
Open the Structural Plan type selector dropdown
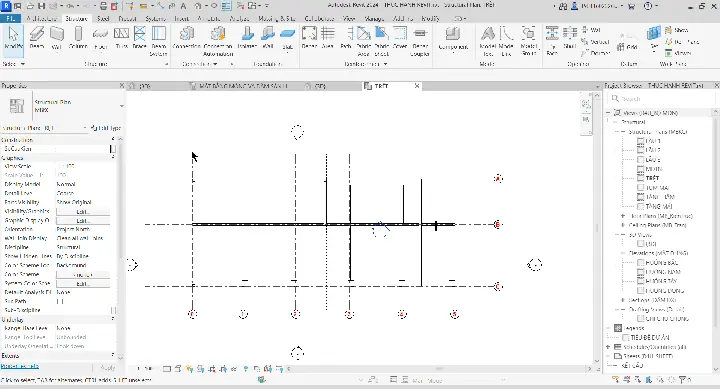pyautogui.click(x=122, y=106)
